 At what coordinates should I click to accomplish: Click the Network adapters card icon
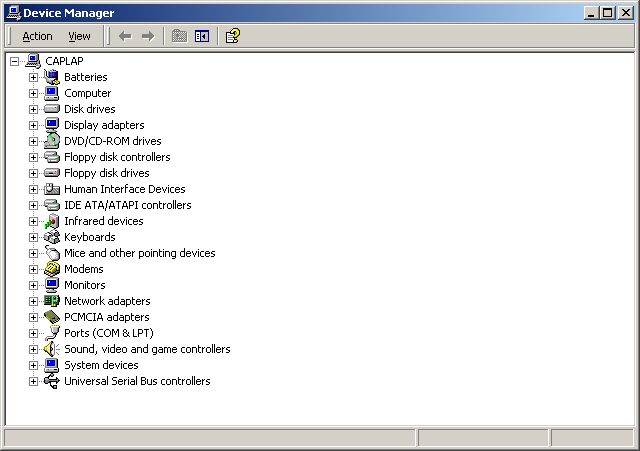(x=52, y=301)
